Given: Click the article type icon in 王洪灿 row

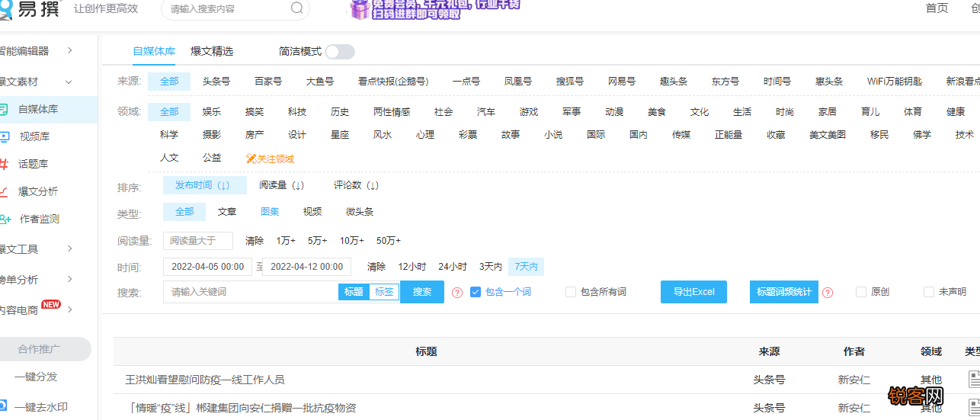Looking at the screenshot, I should coord(974,379).
